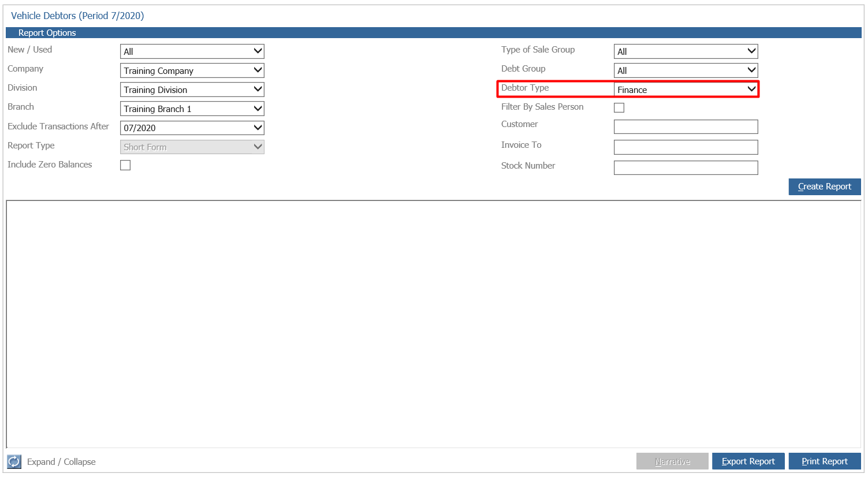Open the Type of Sale Group dropdown

[x=686, y=51]
